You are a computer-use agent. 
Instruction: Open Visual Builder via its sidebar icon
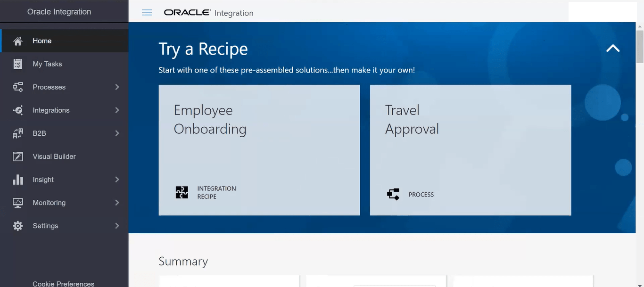pyautogui.click(x=17, y=156)
